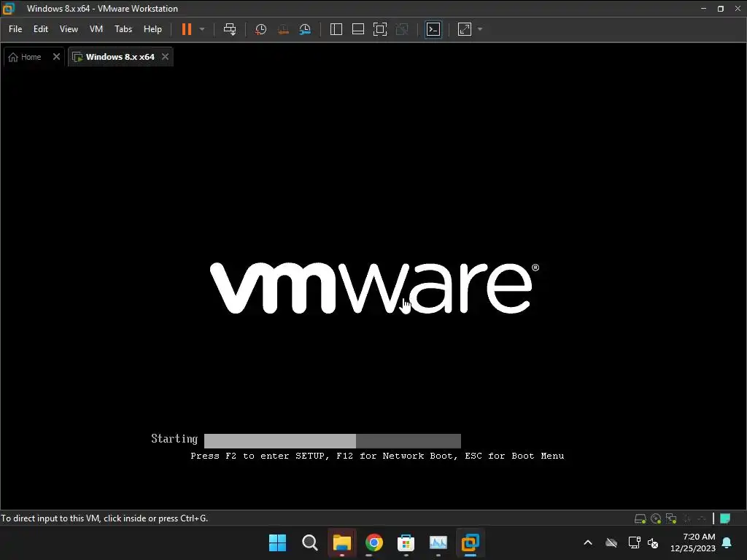Open the performance monitor app in the taskbar
Screen dimensions: 747x560
[x=438, y=542]
